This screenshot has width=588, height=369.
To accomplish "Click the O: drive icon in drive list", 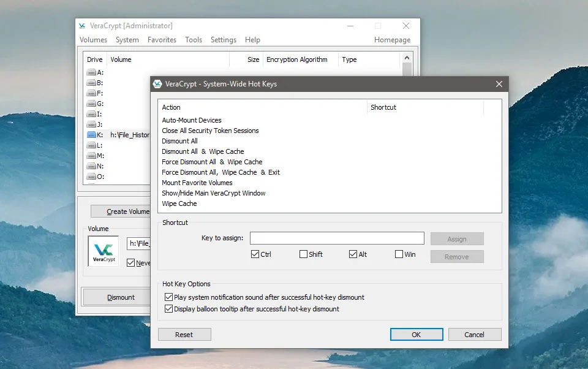I will [x=91, y=177].
